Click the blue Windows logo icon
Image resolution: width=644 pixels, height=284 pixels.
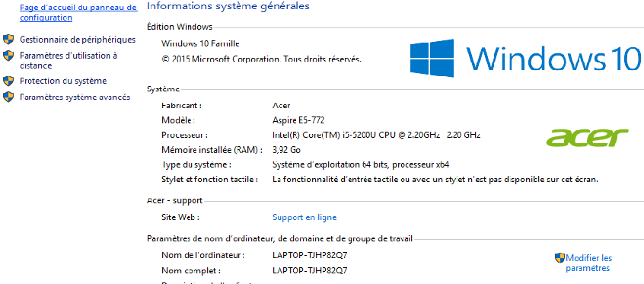(432, 58)
